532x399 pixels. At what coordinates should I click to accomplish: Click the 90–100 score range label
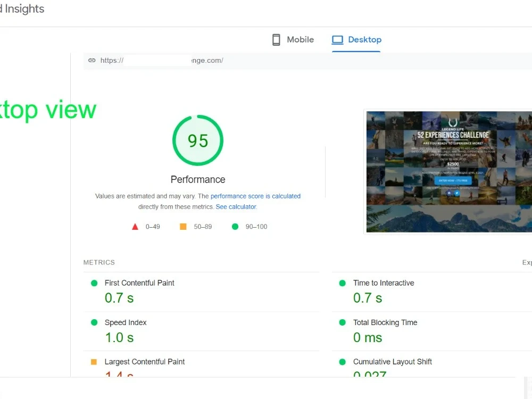256,227
